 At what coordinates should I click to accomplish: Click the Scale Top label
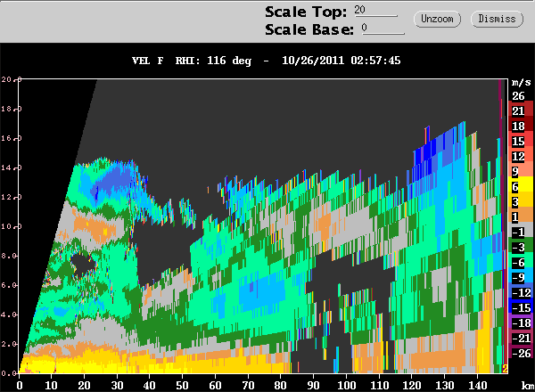coord(306,12)
